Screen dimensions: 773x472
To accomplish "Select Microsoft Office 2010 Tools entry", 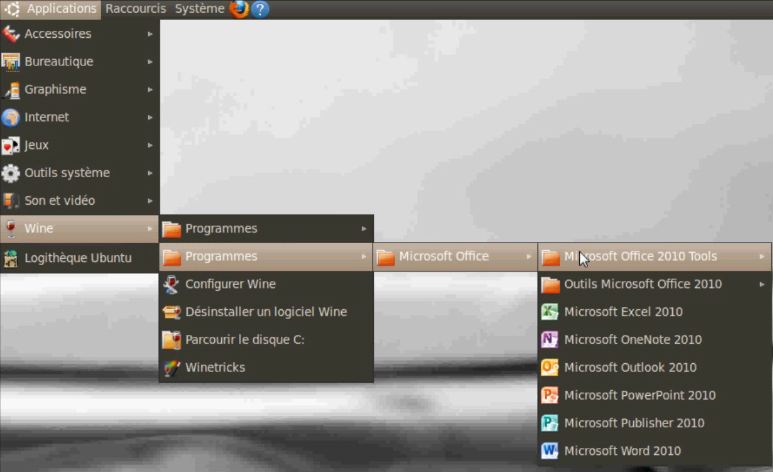I will (655, 256).
